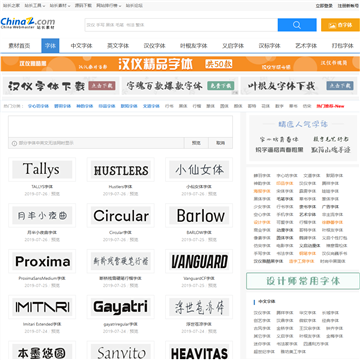Screen dimensions: 360x360
Task: Focus the font search input field
Action: (181, 25)
